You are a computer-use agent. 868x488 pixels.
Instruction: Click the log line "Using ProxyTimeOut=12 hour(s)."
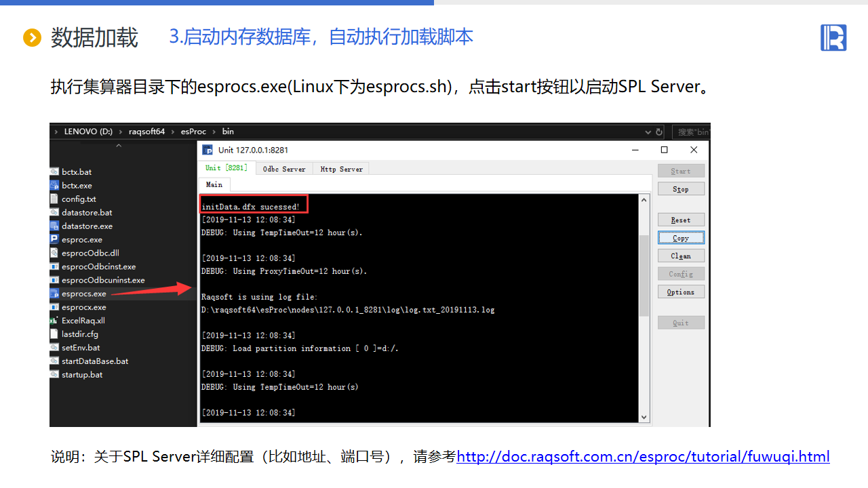click(x=284, y=271)
